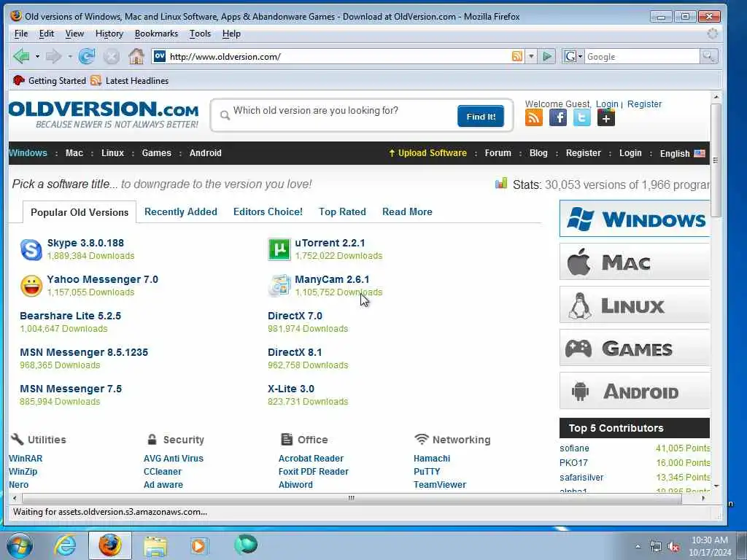
Task: Click the WinRAR link under Utilities
Action: 26,458
